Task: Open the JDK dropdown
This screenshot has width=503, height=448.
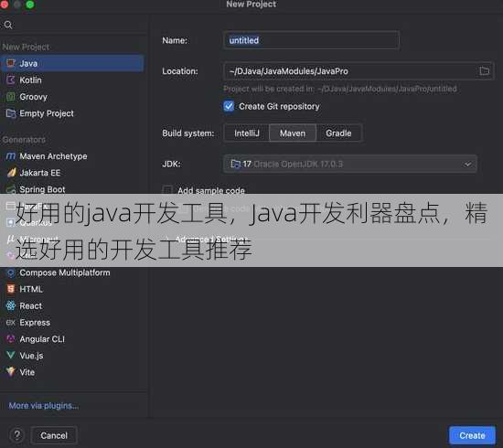Action: pyautogui.click(x=349, y=164)
